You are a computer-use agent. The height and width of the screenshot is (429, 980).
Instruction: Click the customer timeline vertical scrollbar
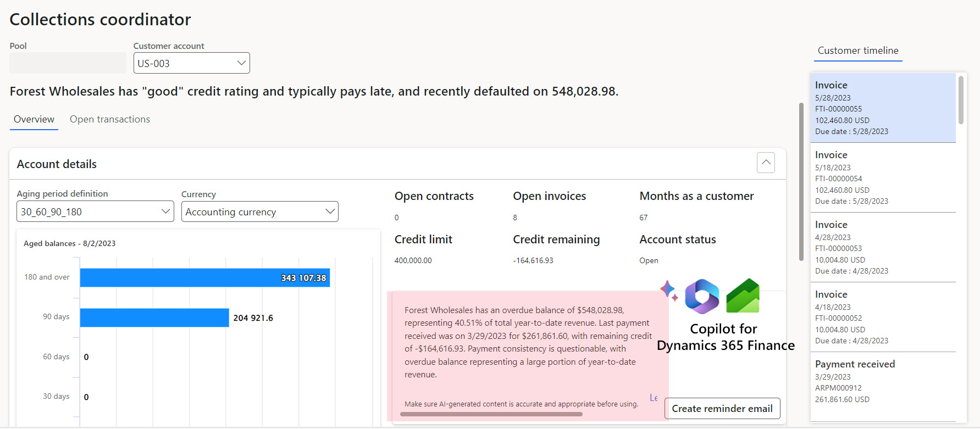click(961, 100)
